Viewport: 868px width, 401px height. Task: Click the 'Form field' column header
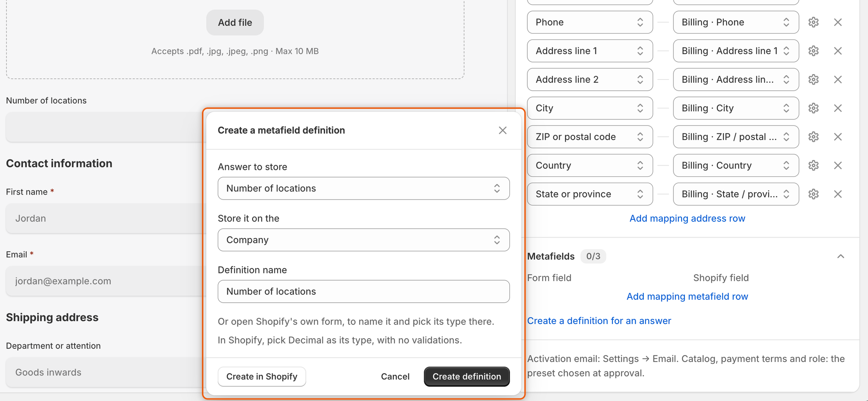pos(549,278)
